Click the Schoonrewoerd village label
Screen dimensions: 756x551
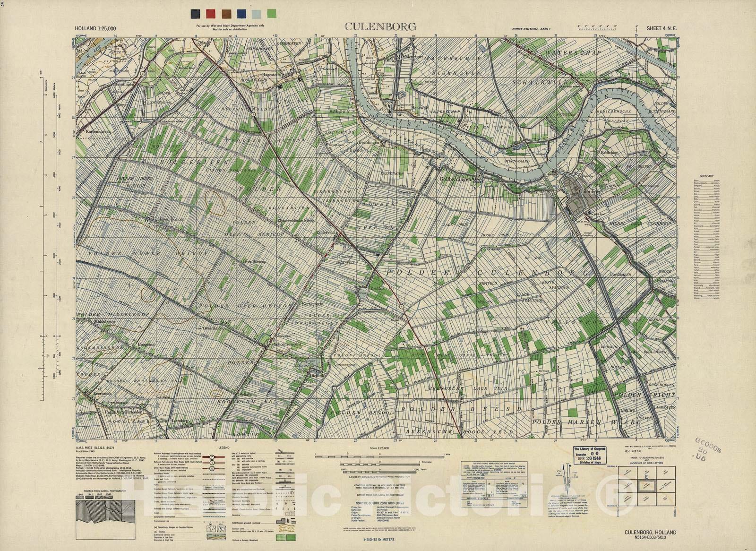click(287, 344)
